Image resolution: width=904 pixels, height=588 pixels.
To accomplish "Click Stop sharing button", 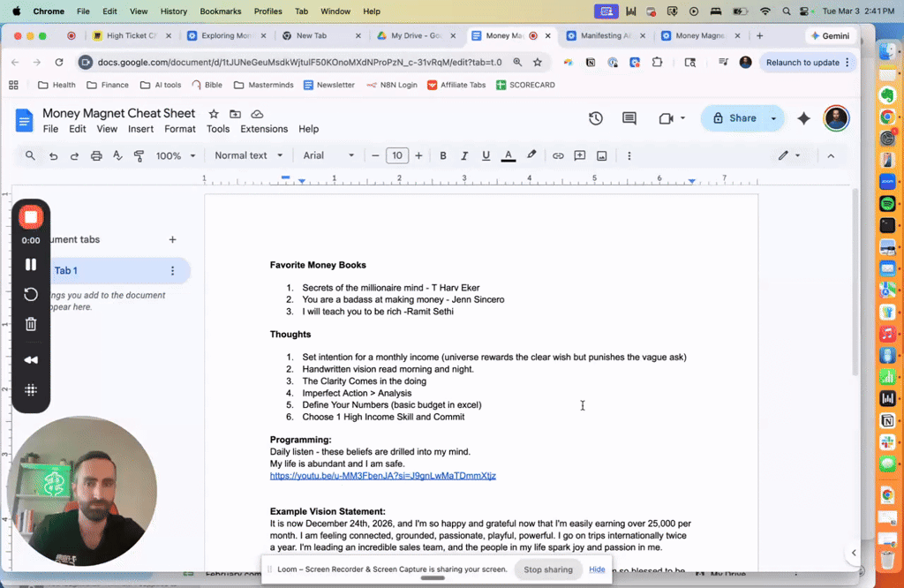I will point(547,569).
